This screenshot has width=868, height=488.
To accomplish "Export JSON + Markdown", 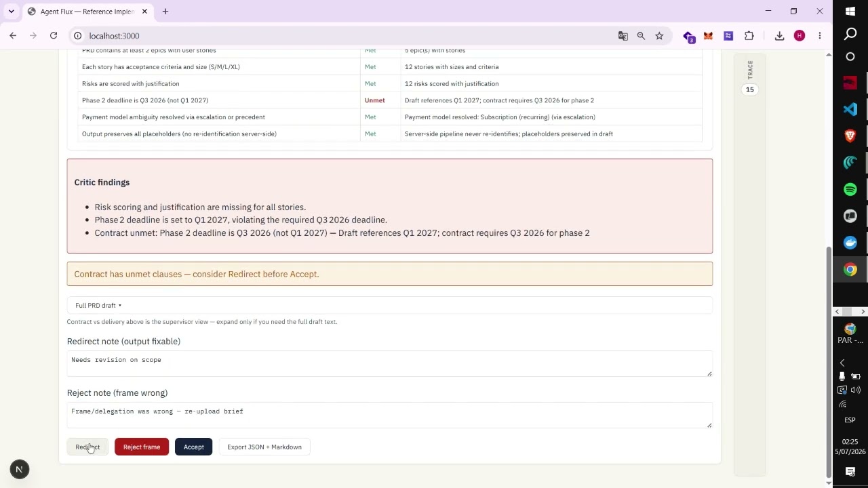I will click(x=264, y=447).
